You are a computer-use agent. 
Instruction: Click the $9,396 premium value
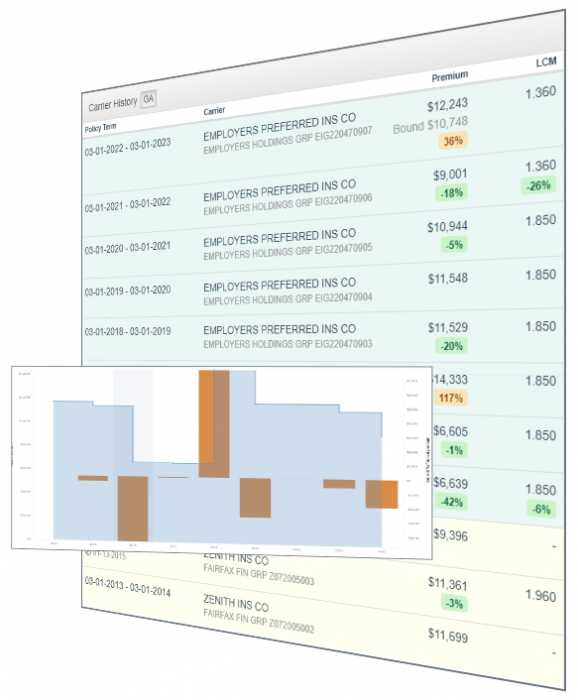click(450, 535)
